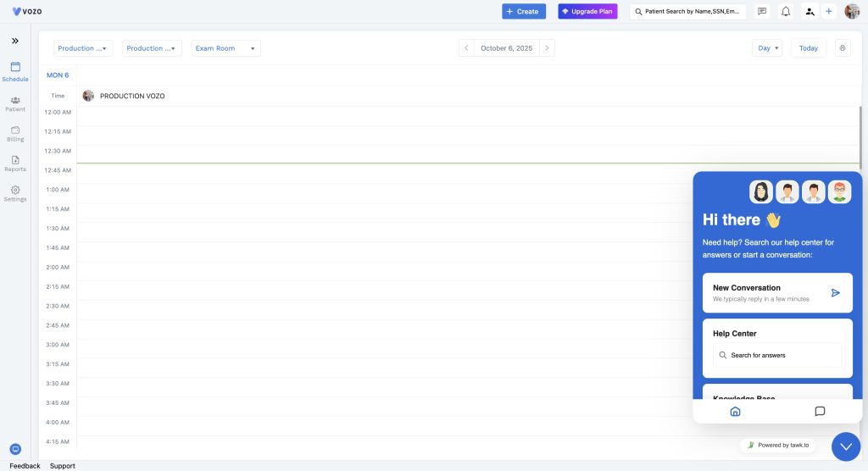Click the print icon beside Today
This screenshot has width=868, height=471.
843,48
